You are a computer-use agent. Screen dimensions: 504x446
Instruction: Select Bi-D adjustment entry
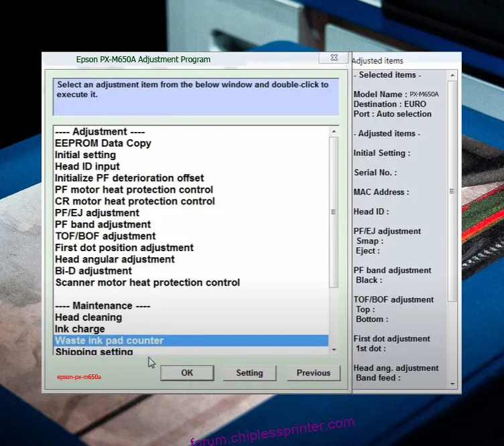click(x=93, y=271)
